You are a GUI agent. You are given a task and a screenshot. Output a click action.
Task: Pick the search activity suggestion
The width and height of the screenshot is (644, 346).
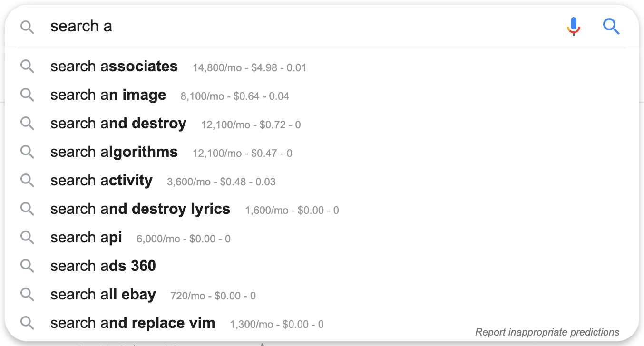(x=322, y=181)
